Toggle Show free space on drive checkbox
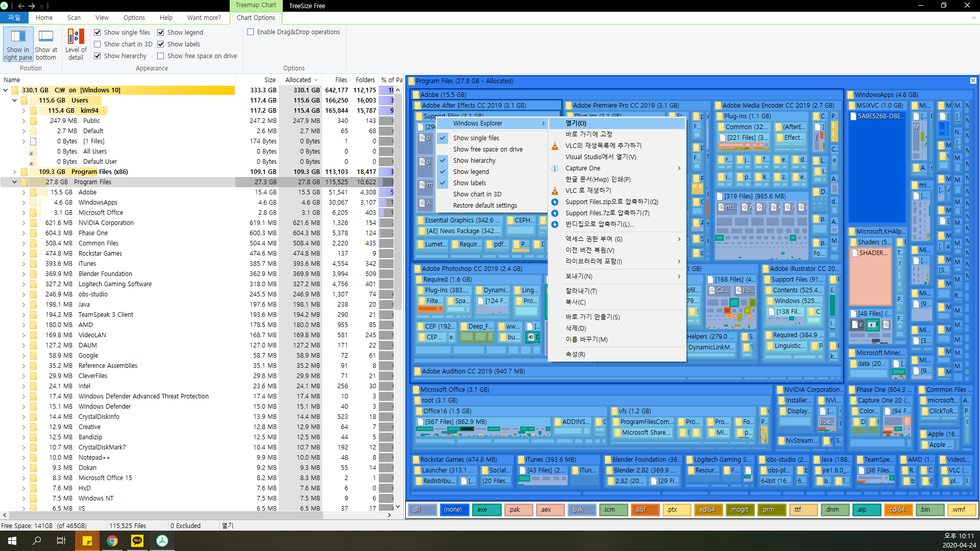This screenshot has height=551, width=980. 161,56
